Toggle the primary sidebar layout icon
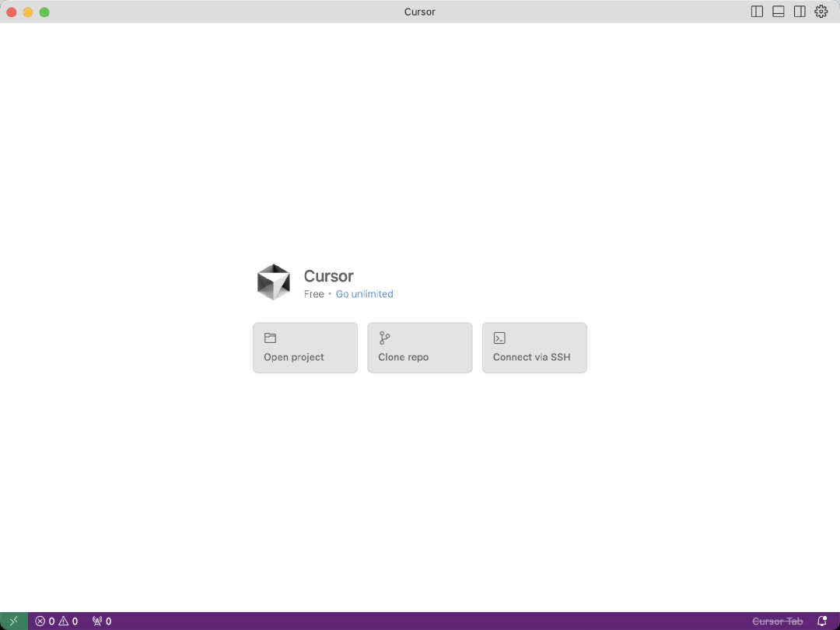Screen dimensions: 840x630 click(x=757, y=12)
